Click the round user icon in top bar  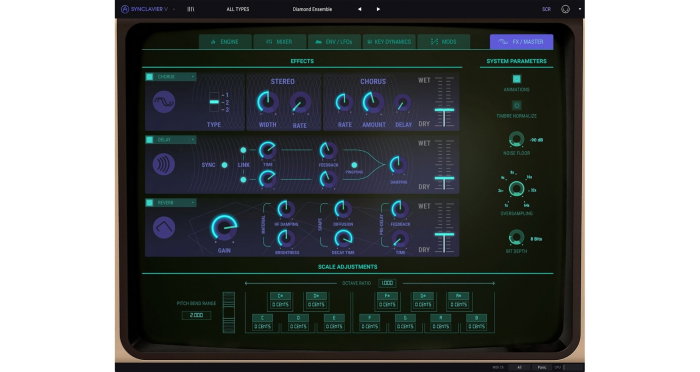pos(565,9)
